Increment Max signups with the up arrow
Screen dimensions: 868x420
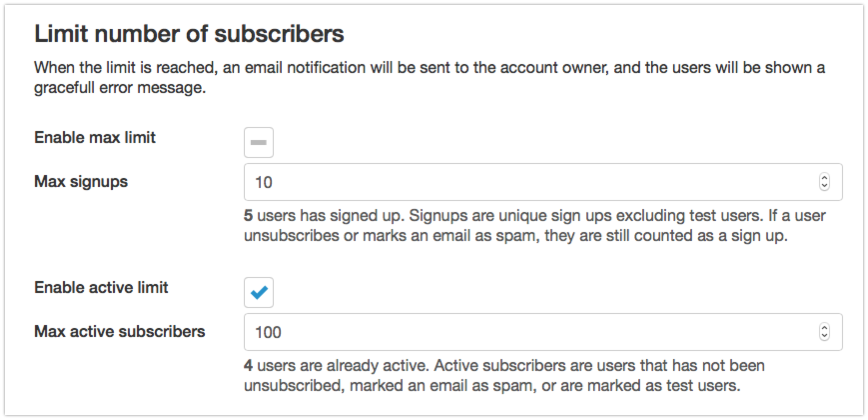tap(825, 178)
